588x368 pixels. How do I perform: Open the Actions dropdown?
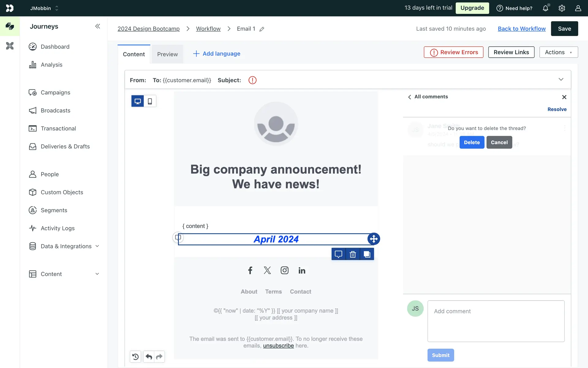(x=558, y=52)
